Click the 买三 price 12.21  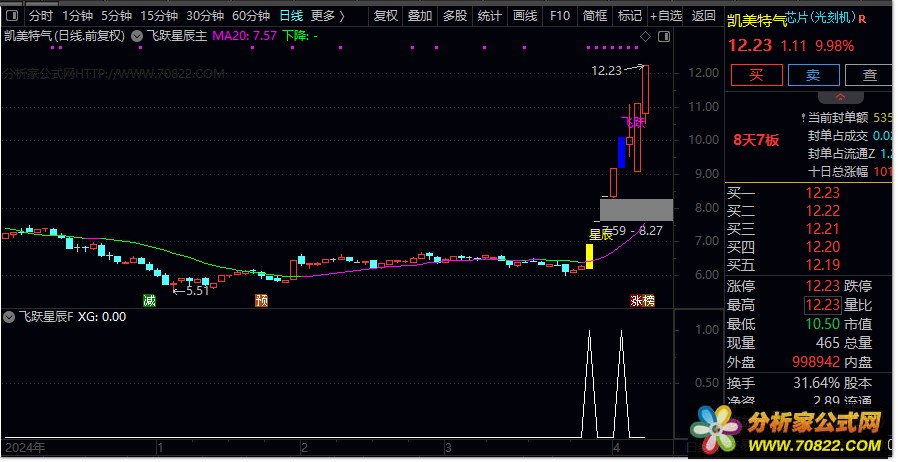click(x=822, y=229)
